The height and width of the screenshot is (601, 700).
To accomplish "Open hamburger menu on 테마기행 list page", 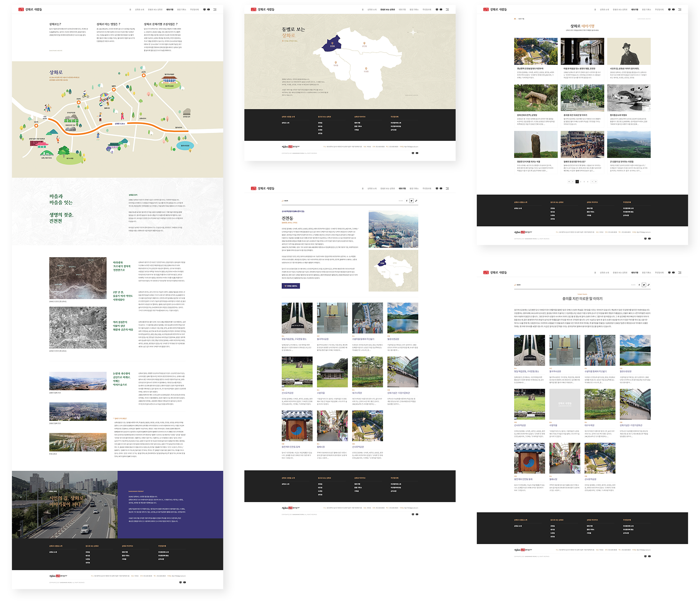I will [680, 10].
